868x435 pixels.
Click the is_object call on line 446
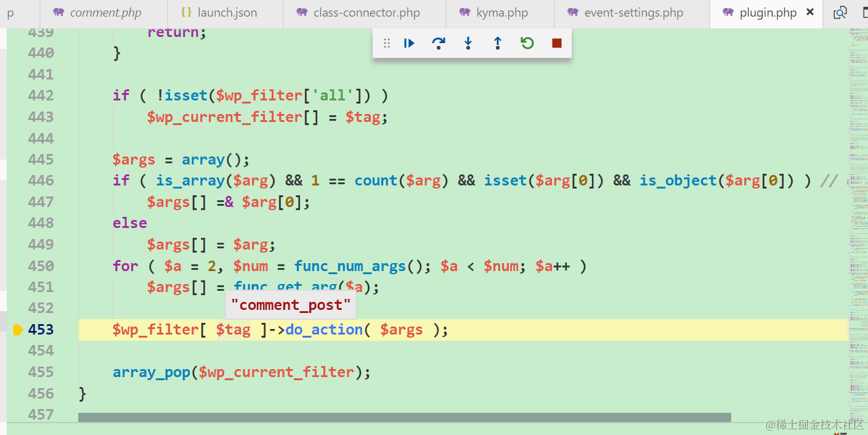pyautogui.click(x=678, y=181)
